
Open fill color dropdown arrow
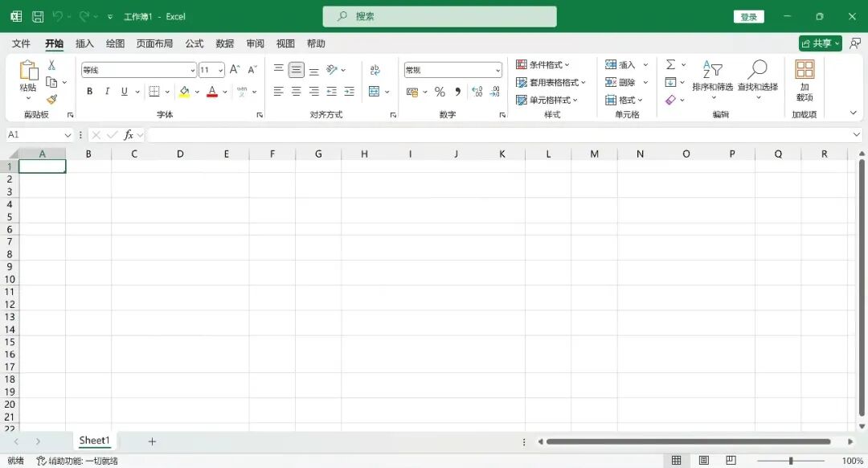pos(197,92)
